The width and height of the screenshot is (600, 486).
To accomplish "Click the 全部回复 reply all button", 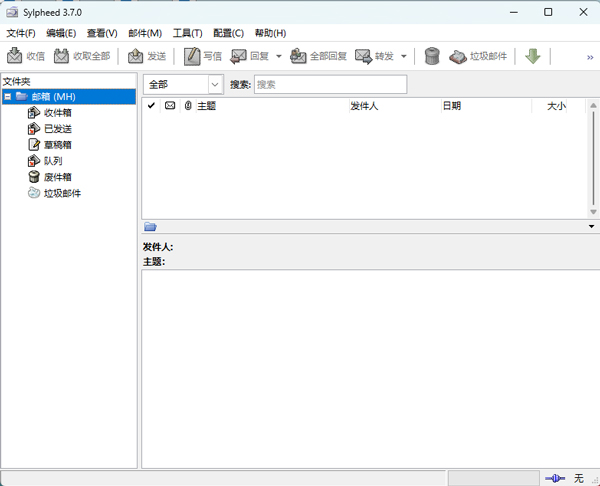I will [318, 56].
